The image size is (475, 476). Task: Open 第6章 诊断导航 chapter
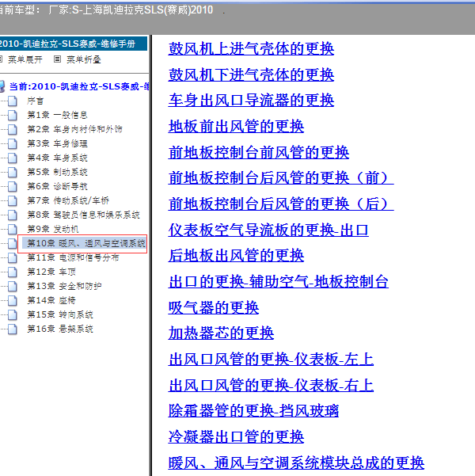[x=57, y=186]
